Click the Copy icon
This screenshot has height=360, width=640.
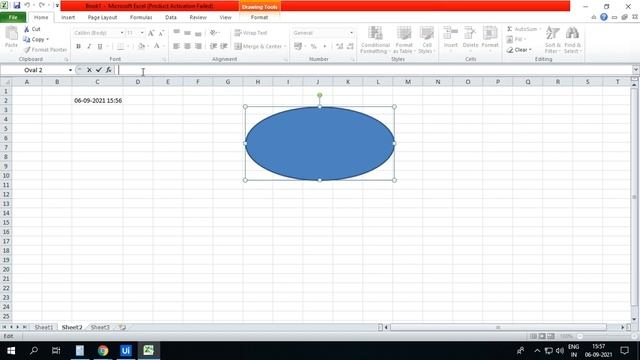pos(27,39)
